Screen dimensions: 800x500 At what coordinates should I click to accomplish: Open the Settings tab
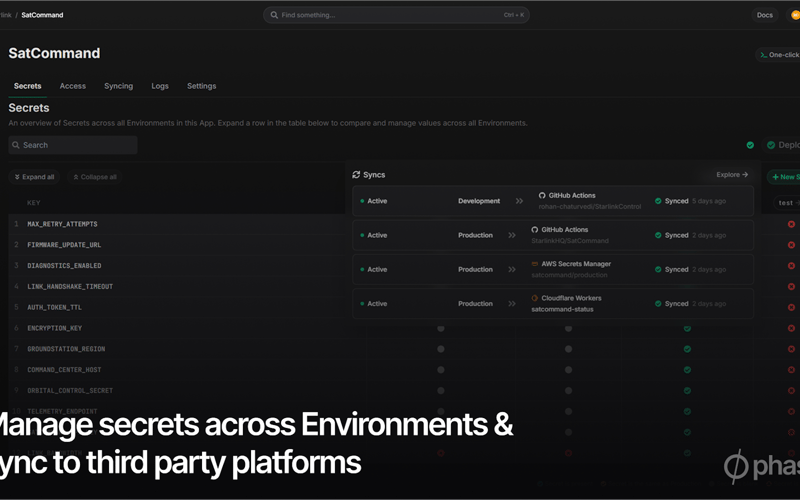[202, 86]
